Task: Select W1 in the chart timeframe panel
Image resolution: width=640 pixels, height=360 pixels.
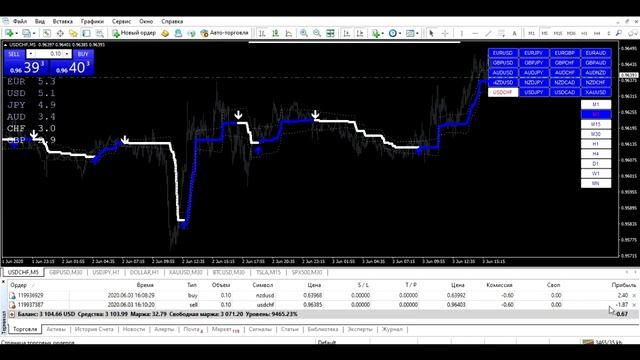Action: tap(596, 173)
